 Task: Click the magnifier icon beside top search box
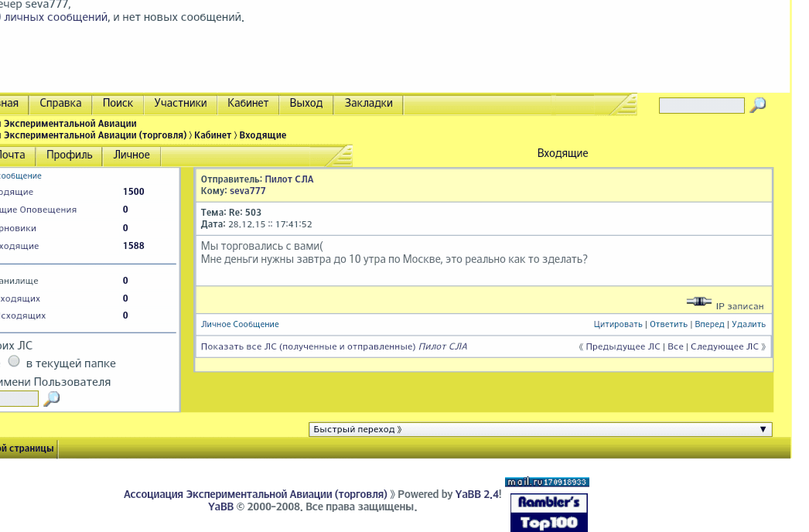[758, 105]
